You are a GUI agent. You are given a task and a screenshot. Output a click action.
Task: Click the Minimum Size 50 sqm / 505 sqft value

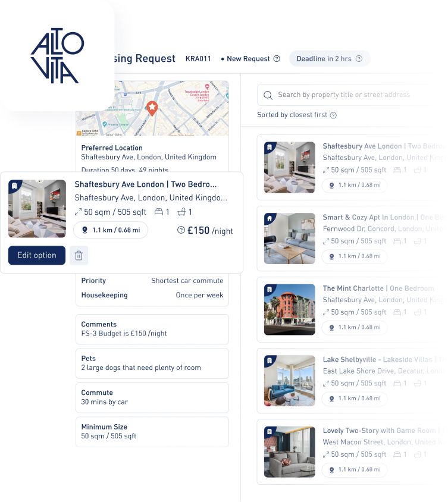point(108,436)
